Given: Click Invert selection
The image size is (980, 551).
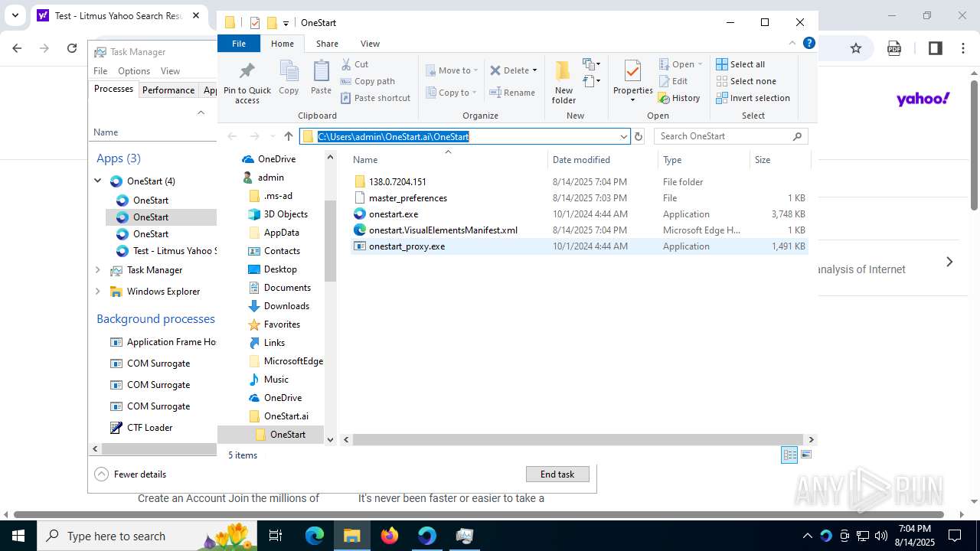Looking at the screenshot, I should (753, 98).
